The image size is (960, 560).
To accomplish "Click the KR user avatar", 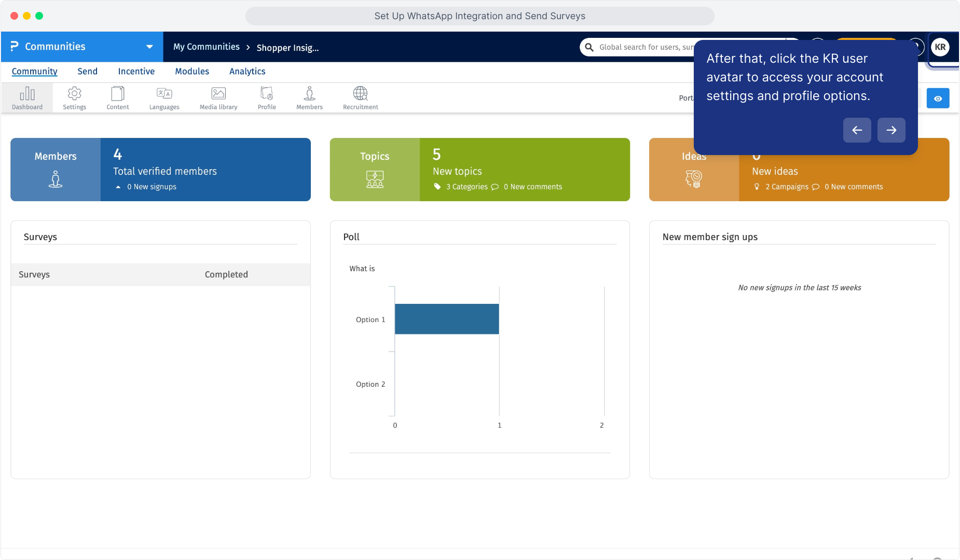I will coord(940,47).
